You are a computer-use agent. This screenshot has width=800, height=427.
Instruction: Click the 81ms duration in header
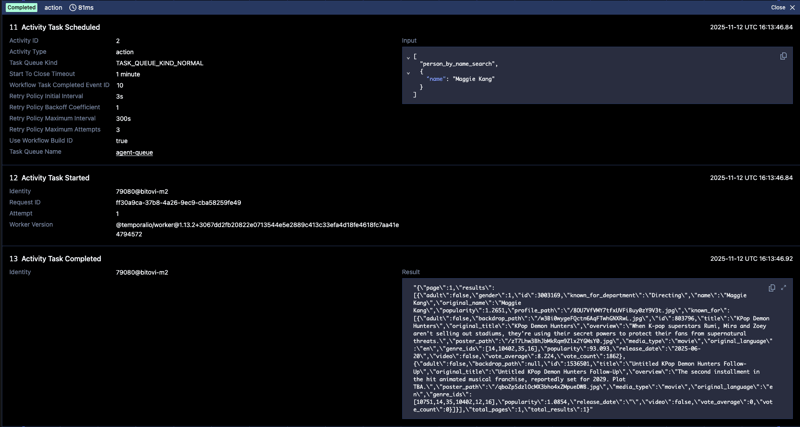[x=86, y=8]
